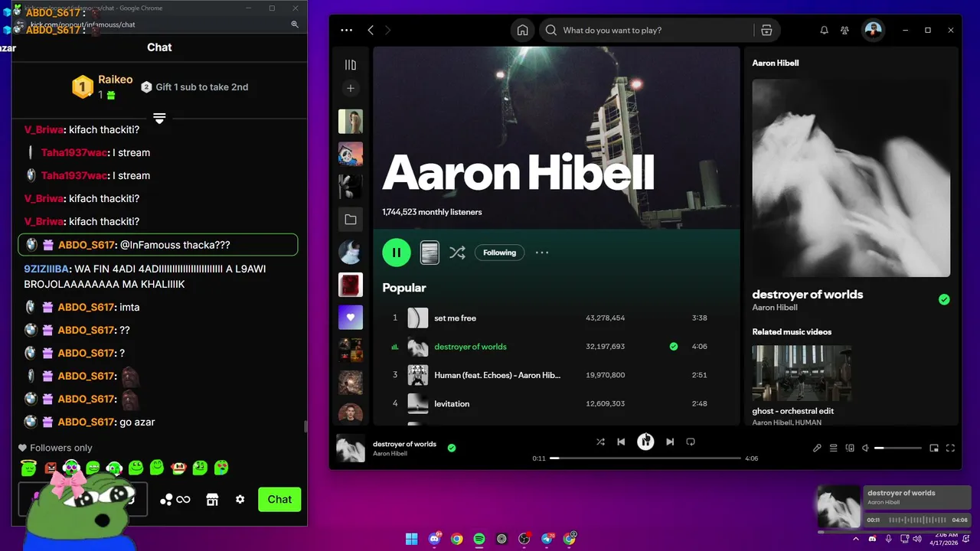The height and width of the screenshot is (551, 980).
Task: Open the three-dots menu at Spotify top left
Action: coord(347,31)
